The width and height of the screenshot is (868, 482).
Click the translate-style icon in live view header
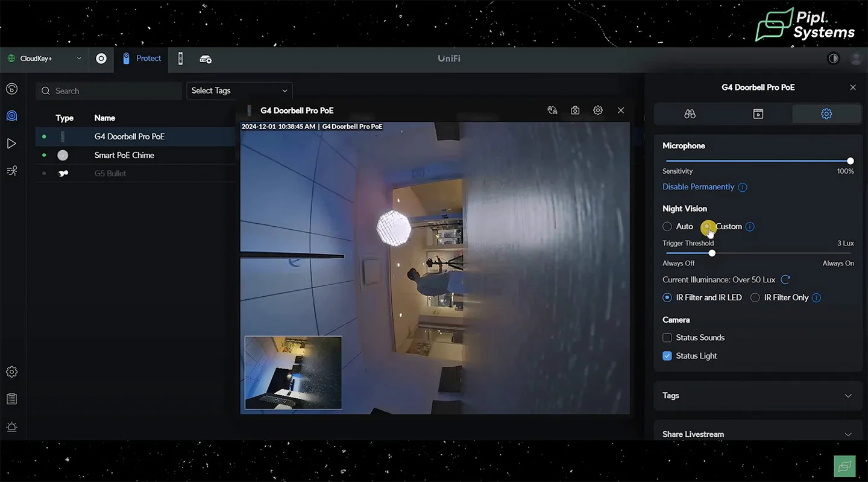552,110
